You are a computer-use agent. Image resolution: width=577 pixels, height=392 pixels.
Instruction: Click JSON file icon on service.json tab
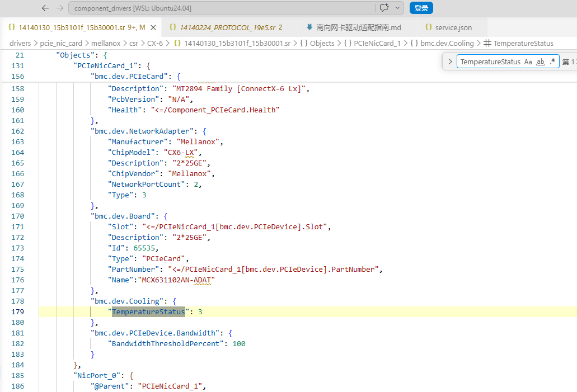click(x=428, y=27)
